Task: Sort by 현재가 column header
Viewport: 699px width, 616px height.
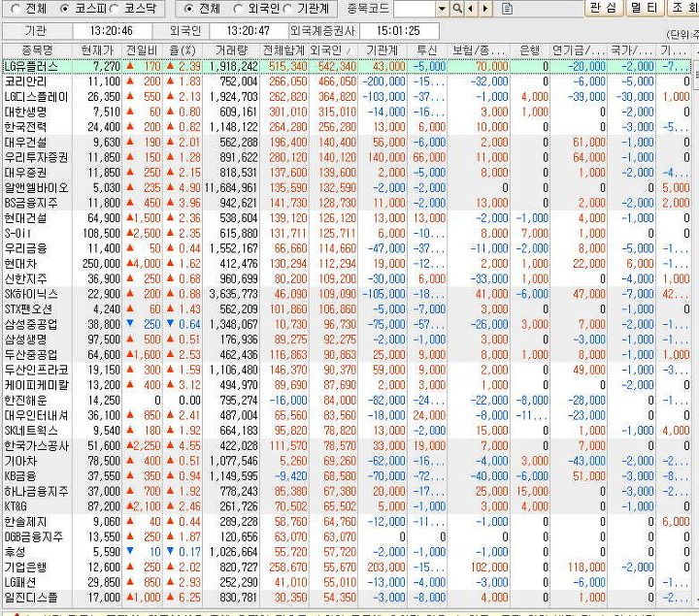Action: tap(97, 50)
